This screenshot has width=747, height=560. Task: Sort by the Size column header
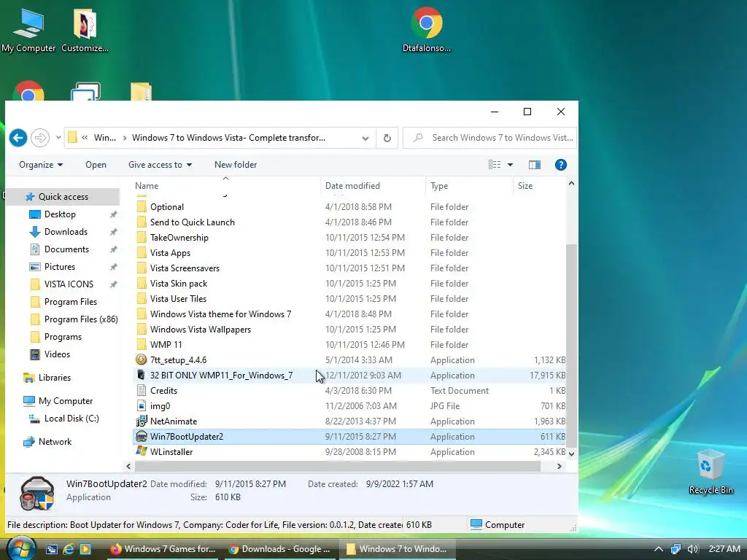(539, 186)
